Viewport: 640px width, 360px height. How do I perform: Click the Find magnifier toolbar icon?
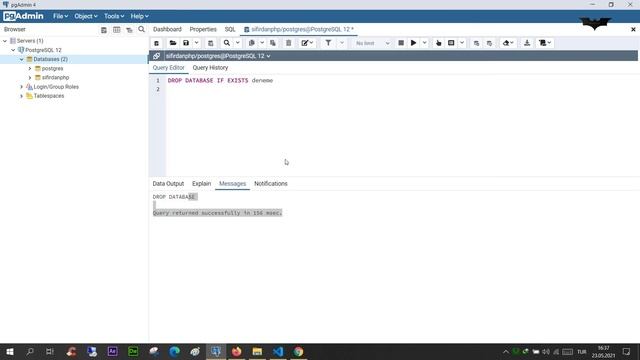pyautogui.click(x=227, y=43)
